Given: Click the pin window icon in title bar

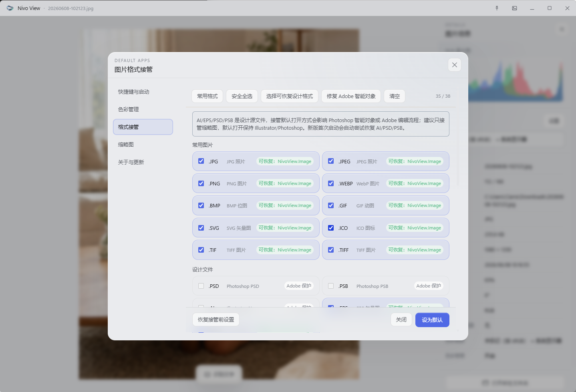Looking at the screenshot, I should pos(497,8).
